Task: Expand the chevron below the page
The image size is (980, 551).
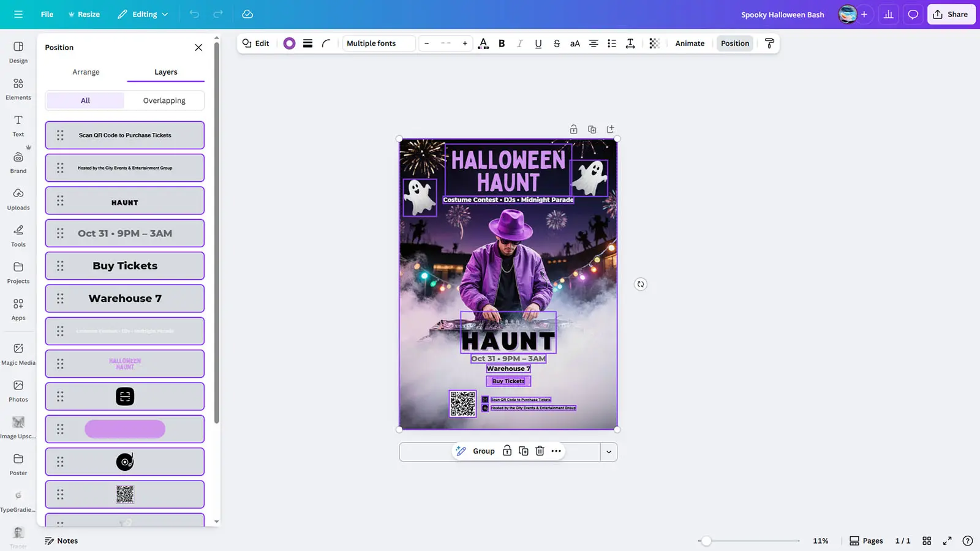Action: click(608, 452)
